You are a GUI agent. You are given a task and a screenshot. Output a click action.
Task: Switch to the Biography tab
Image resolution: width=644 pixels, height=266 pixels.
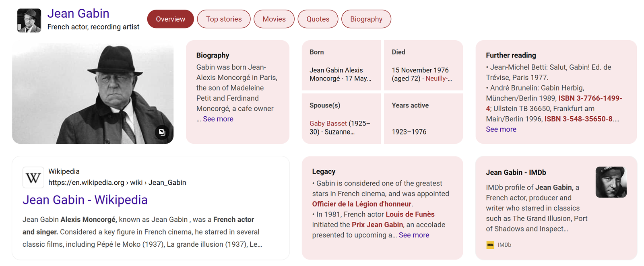pos(366,19)
